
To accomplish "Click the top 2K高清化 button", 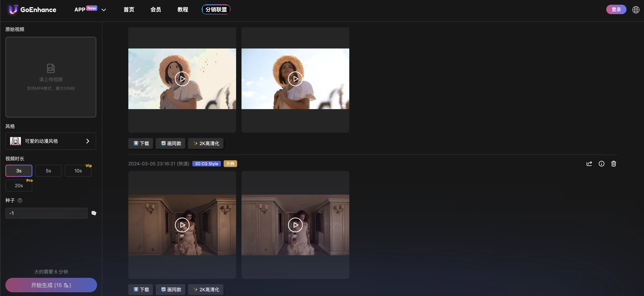I will click(x=206, y=143).
